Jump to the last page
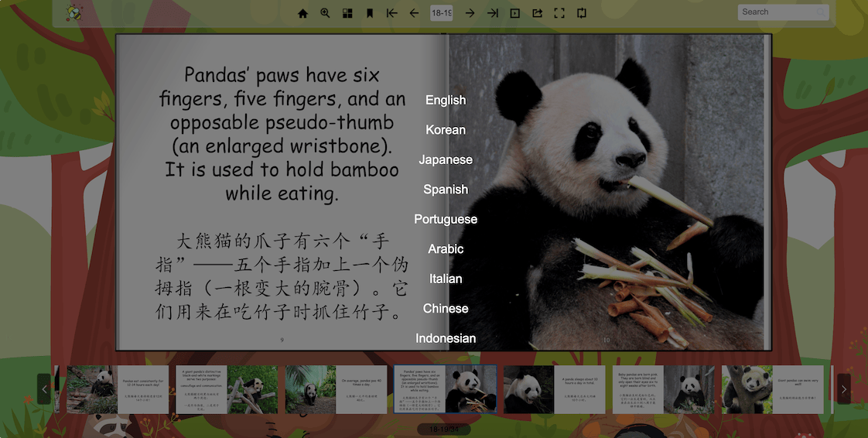 pos(492,13)
